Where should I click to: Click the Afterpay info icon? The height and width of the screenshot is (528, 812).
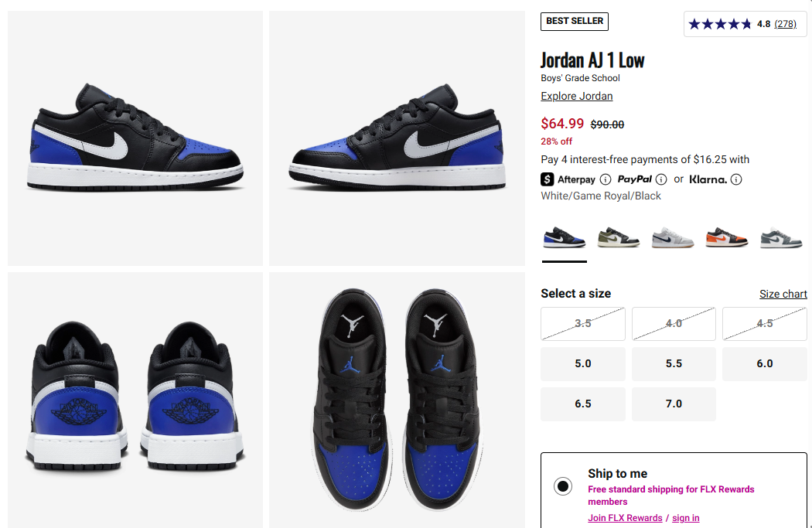click(x=605, y=179)
